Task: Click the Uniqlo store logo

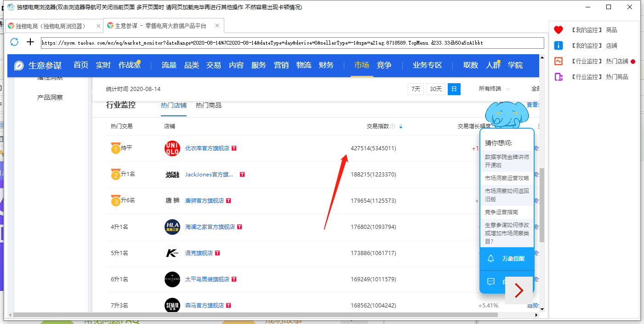Action: coord(172,148)
